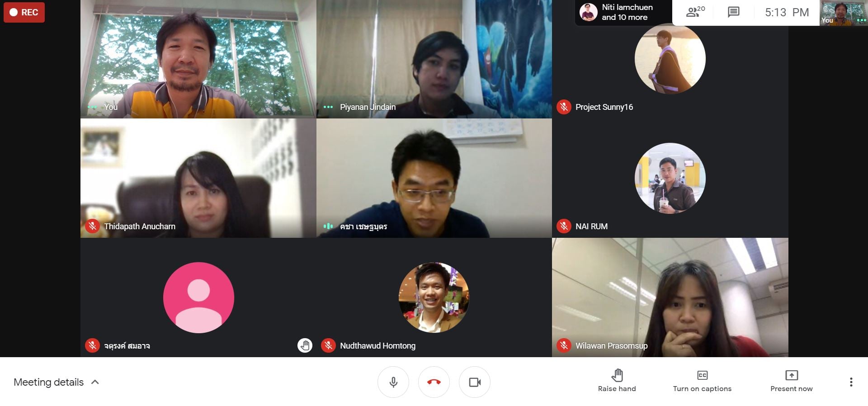Toggle the microphone button
Image resolution: width=868 pixels, height=406 pixels.
393,382
